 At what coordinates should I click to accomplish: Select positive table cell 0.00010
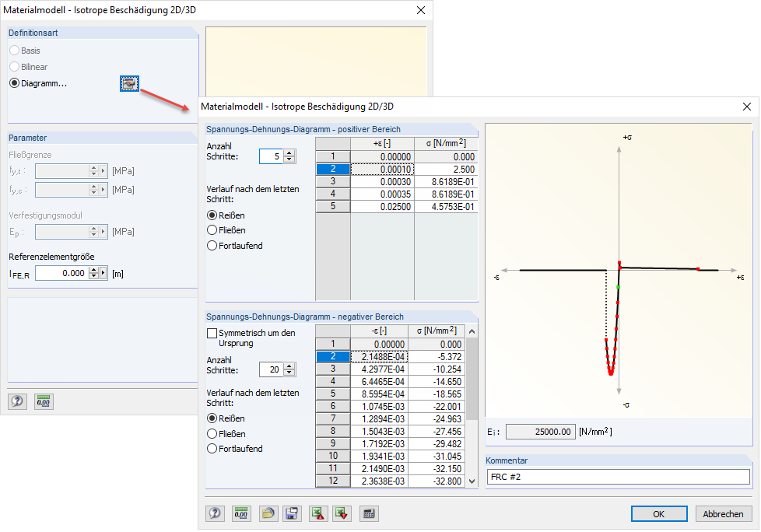pyautogui.click(x=382, y=170)
